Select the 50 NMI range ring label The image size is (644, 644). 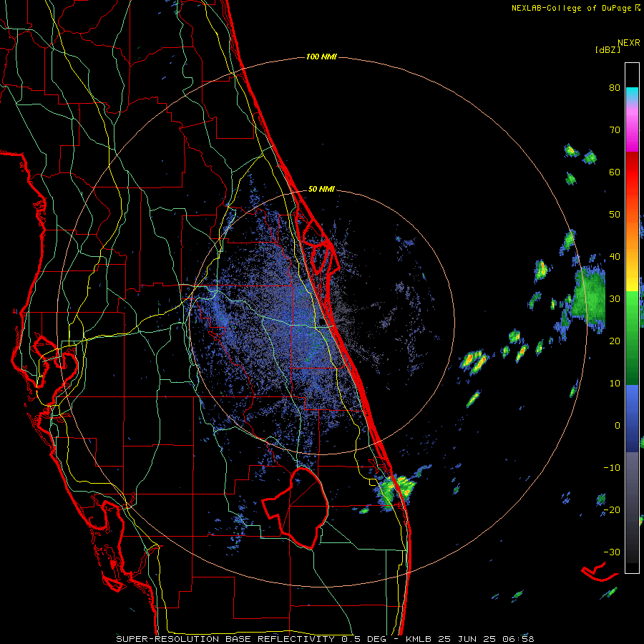(x=321, y=190)
